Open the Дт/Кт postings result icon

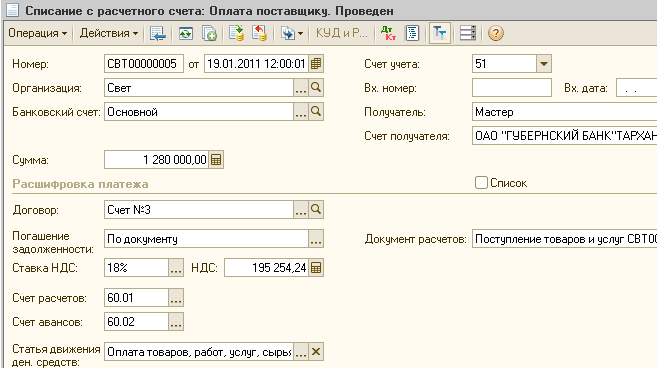pos(388,33)
